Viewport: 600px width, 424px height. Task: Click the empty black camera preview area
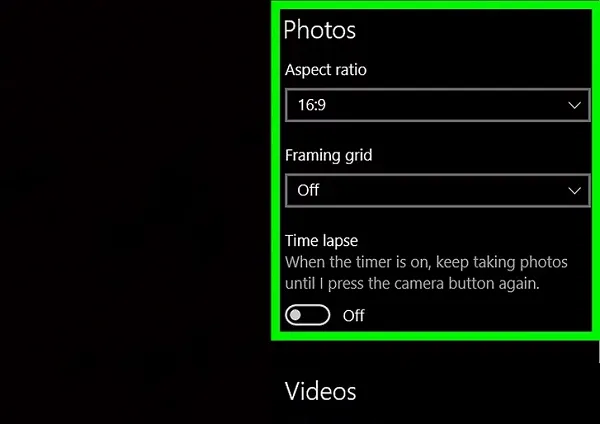(134, 210)
